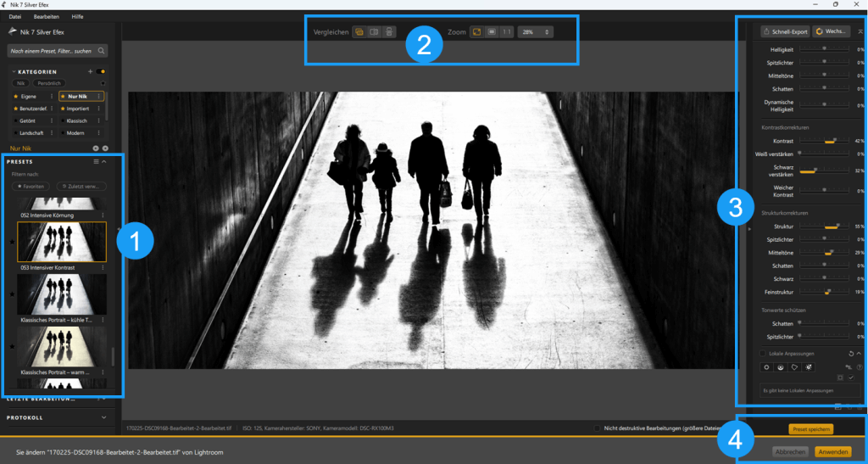
Task: Collapse the Lokale Anpassungen section chevron
Action: click(860, 353)
